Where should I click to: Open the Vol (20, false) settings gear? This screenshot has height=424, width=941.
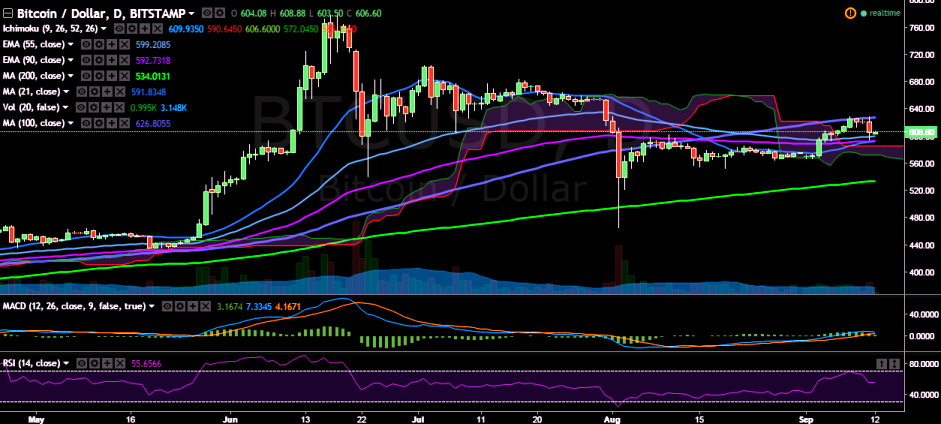pyautogui.click(x=94, y=107)
